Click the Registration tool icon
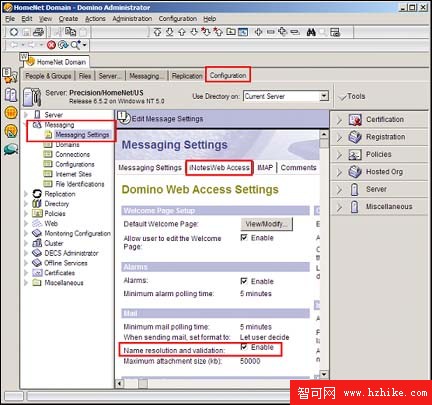432x405 pixels. click(355, 137)
